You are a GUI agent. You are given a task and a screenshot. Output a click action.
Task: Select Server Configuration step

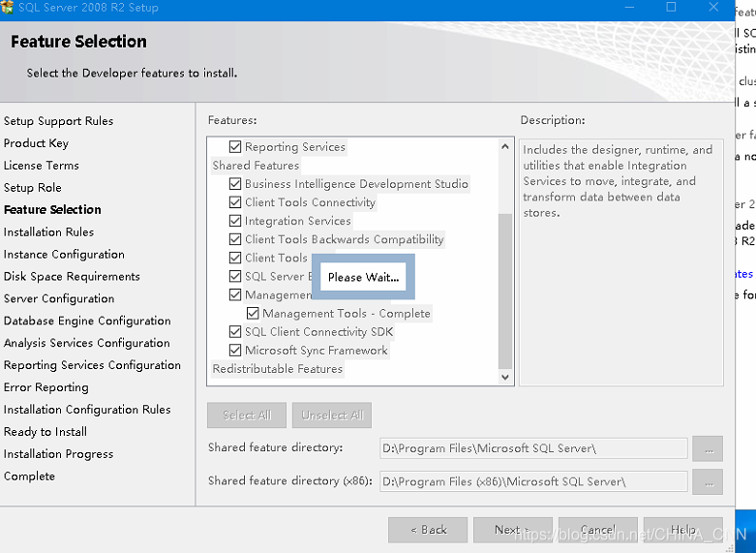(59, 298)
